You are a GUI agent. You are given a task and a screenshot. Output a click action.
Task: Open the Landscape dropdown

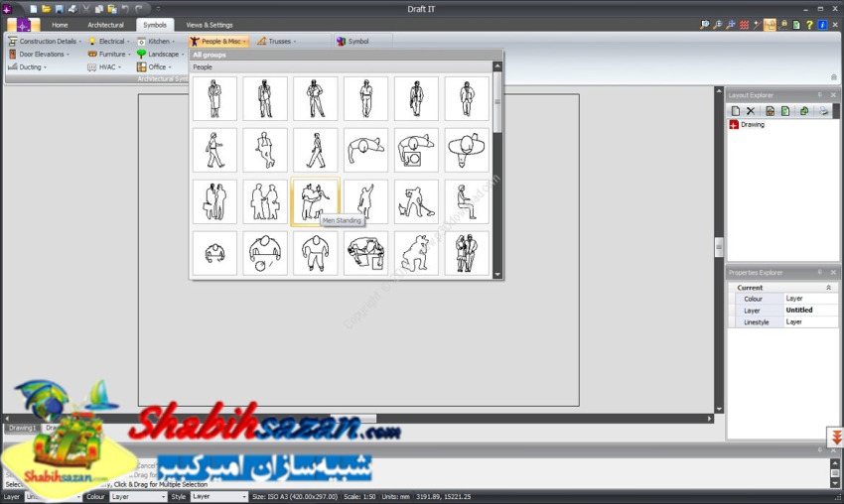coord(161,55)
